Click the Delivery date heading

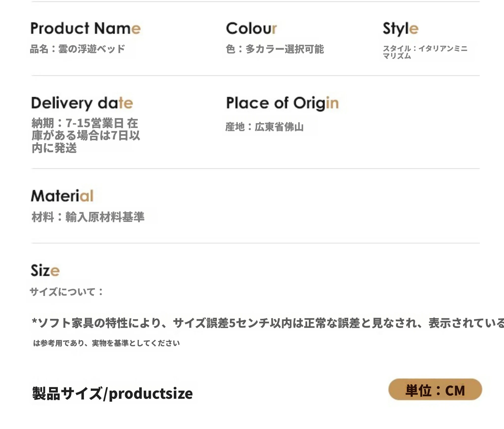point(82,103)
